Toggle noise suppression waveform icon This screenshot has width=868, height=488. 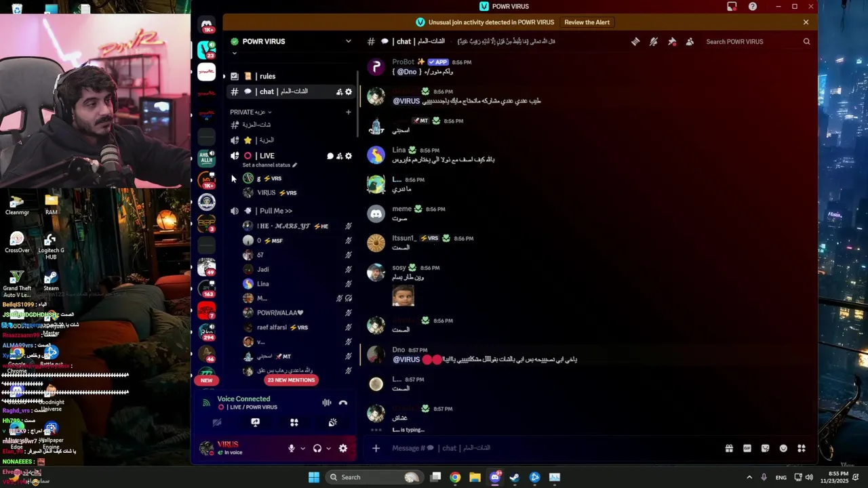tap(327, 403)
